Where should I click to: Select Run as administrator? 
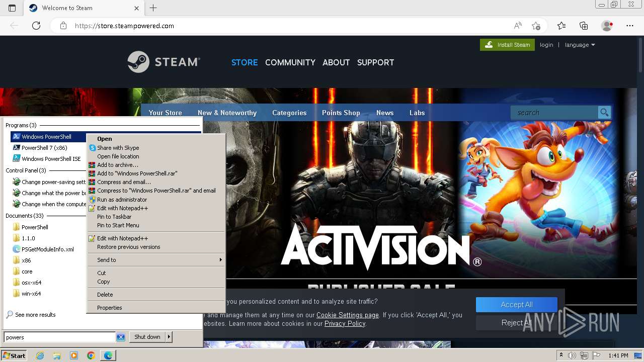coord(156,200)
